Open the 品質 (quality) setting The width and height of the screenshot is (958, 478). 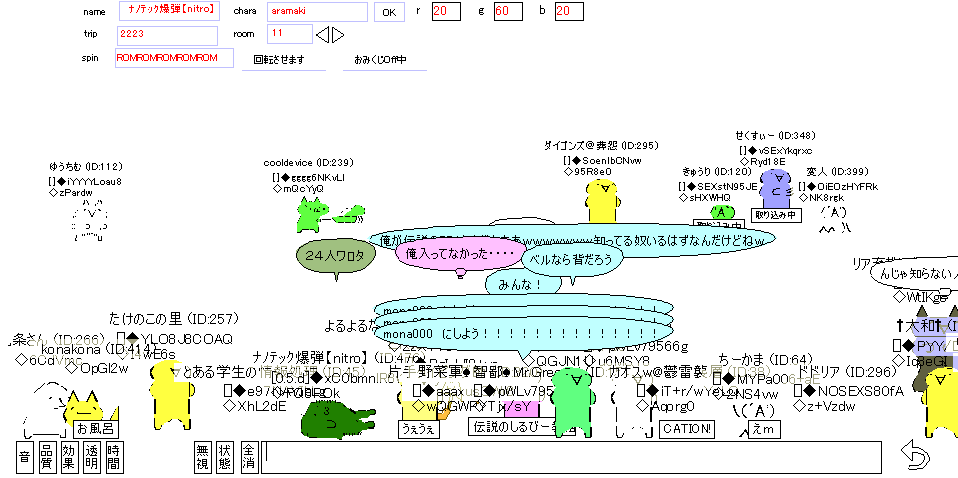(47, 457)
